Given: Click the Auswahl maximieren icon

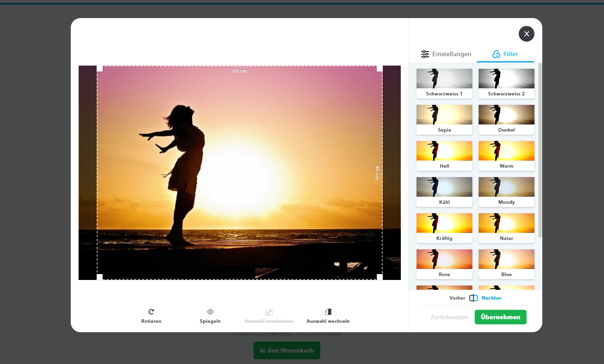Looking at the screenshot, I should coord(269,312).
